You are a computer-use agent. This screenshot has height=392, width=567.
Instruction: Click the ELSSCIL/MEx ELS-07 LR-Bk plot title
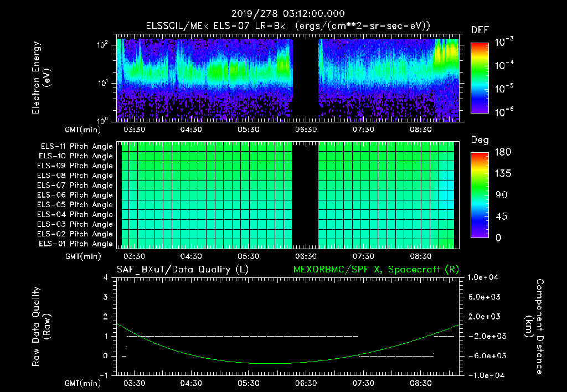point(288,26)
